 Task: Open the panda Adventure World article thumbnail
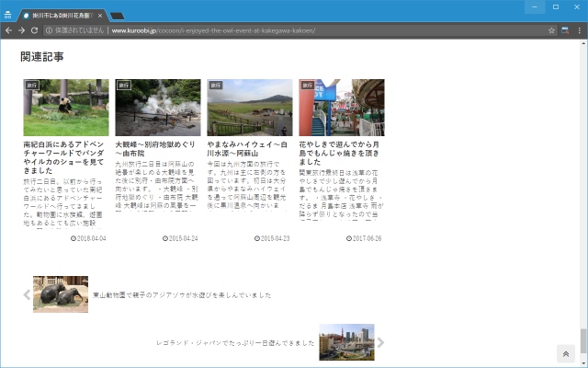(x=66, y=108)
